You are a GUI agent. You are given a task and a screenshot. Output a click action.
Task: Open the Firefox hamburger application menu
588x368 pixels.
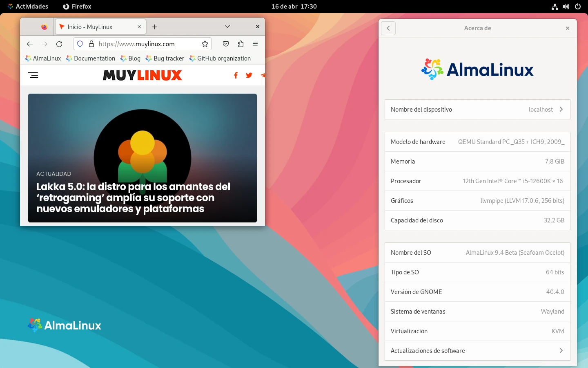coord(255,44)
